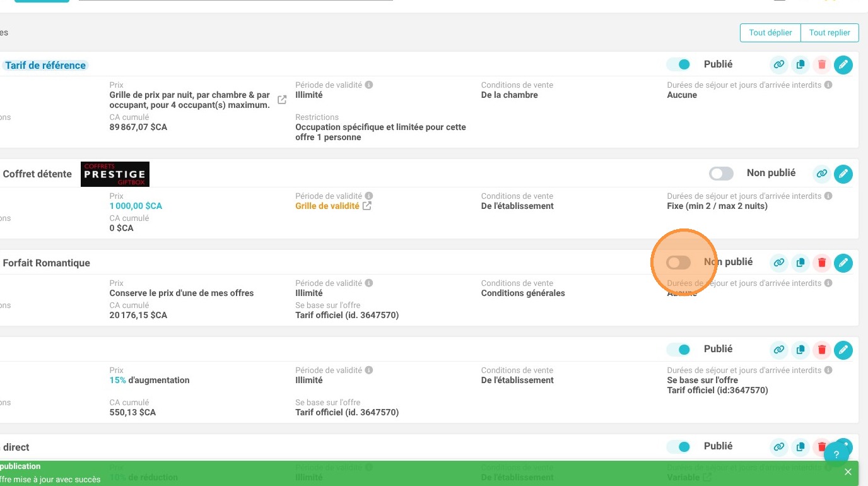Select the Coffret détente title

click(x=37, y=174)
